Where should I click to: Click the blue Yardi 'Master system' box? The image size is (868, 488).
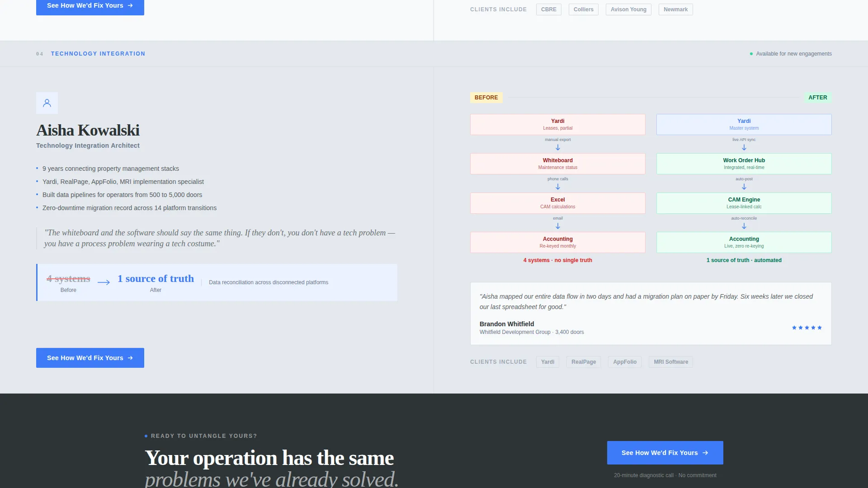point(744,124)
